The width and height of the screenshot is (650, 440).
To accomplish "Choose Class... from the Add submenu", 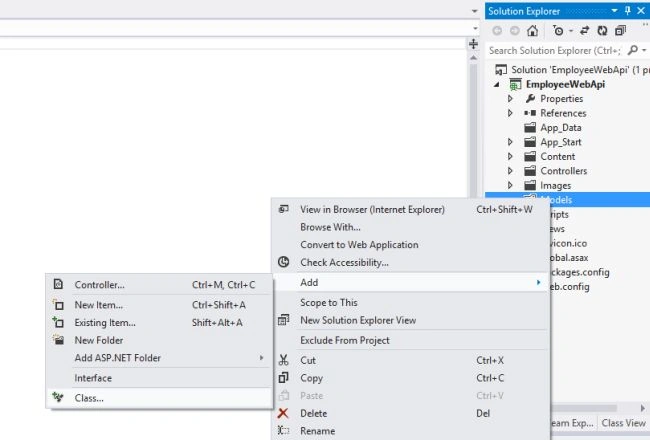I will pos(160,398).
